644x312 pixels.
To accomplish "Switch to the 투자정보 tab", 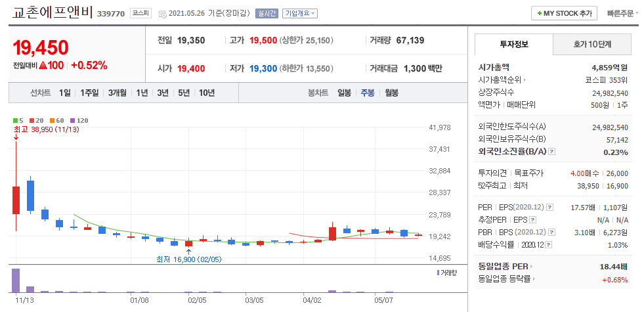I will point(514,45).
